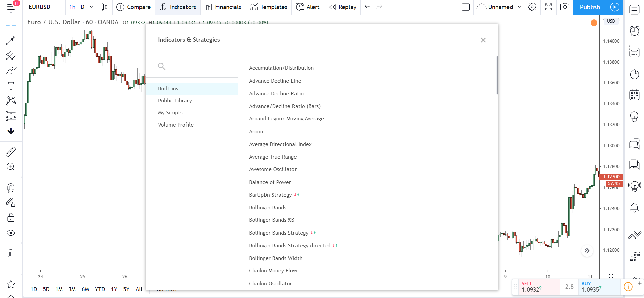The height and width of the screenshot is (298, 644).
Task: Toggle hide all drawings eye icon
Action: click(11, 233)
